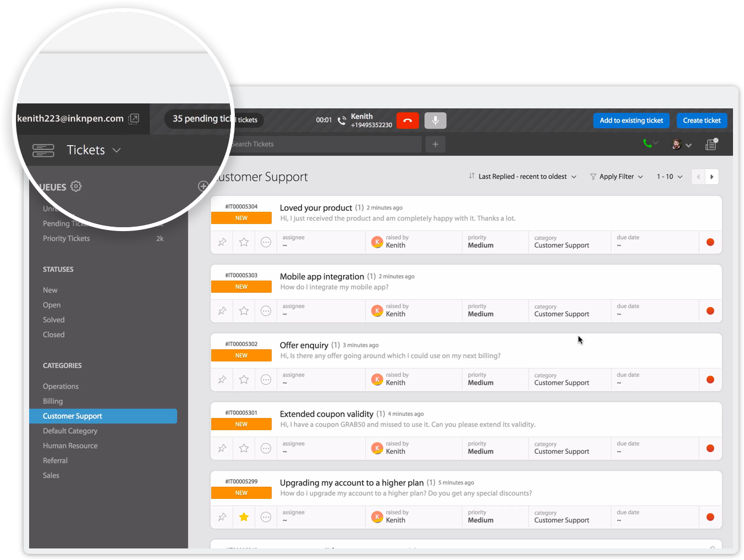Click the Create ticket button
The height and width of the screenshot is (560, 744).
click(x=702, y=120)
